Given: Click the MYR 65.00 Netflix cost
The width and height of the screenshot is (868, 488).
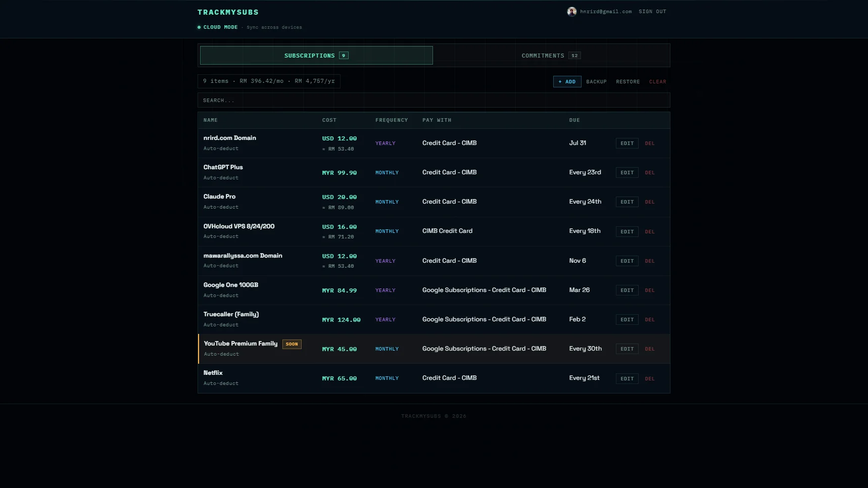Looking at the screenshot, I should (340, 378).
